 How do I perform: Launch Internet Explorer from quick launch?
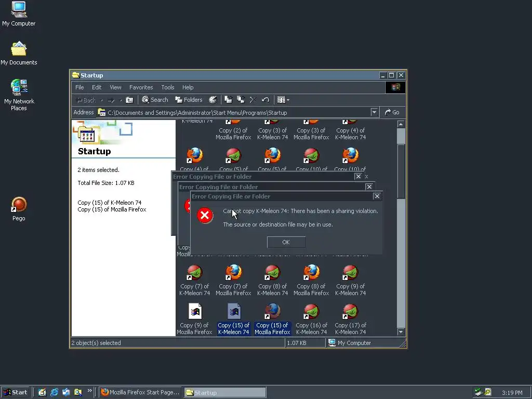pyautogui.click(x=54, y=392)
